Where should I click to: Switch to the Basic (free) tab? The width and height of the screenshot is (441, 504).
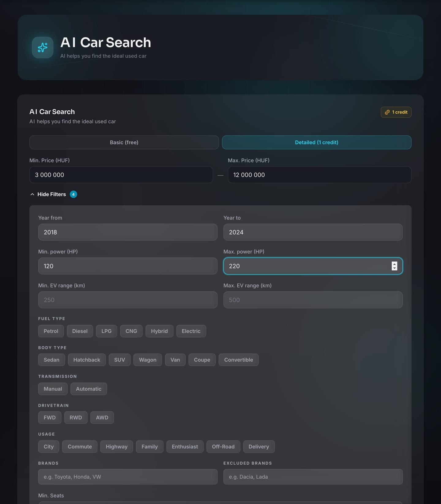click(x=124, y=142)
